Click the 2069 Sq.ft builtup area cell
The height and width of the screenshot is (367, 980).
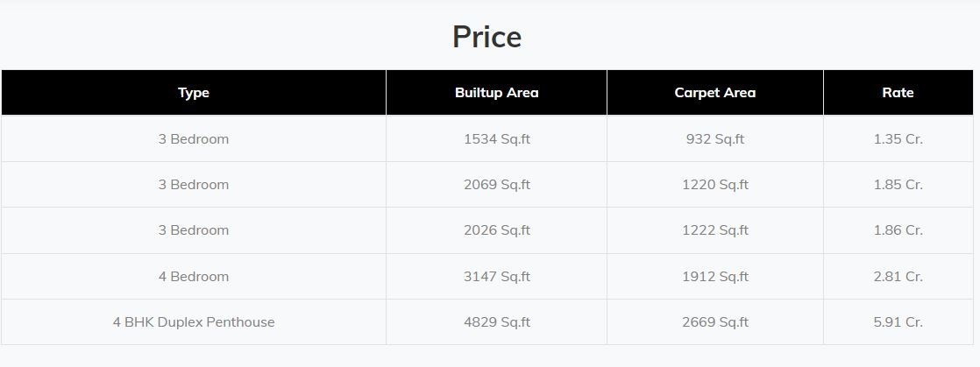click(497, 185)
